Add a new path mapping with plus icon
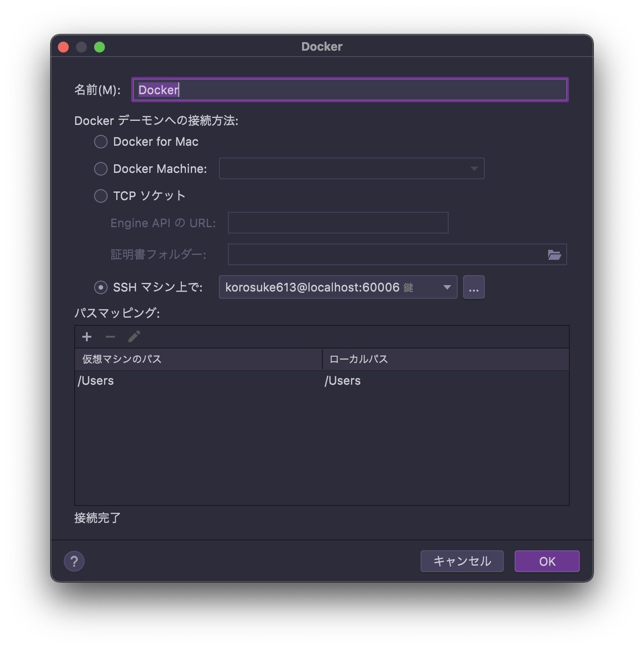 coord(87,337)
